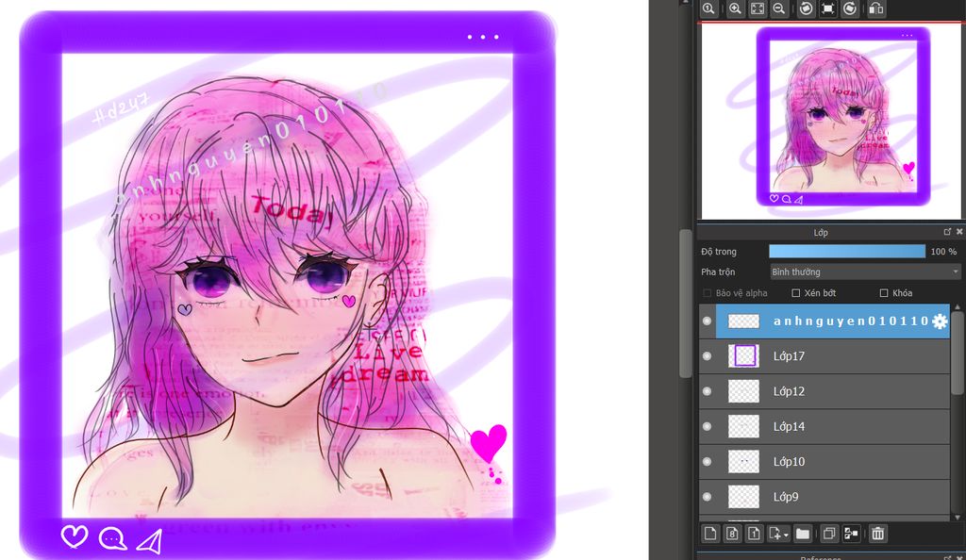Select layer Lớp17
This screenshot has height=560, width=966.
click(832, 355)
